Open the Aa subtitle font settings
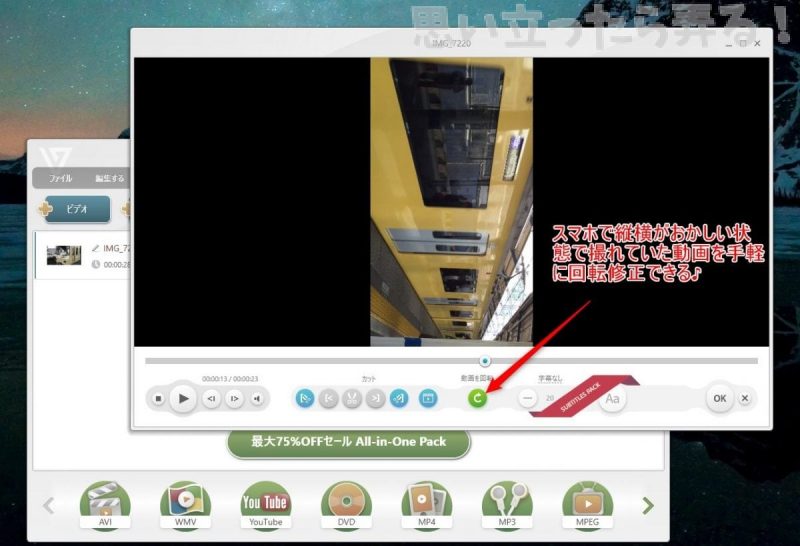800x546 pixels. tap(612, 399)
